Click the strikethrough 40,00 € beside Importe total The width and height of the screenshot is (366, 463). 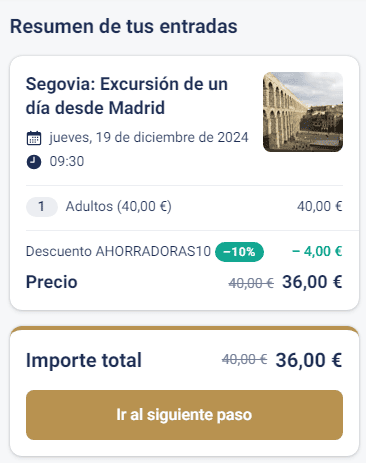245,359
